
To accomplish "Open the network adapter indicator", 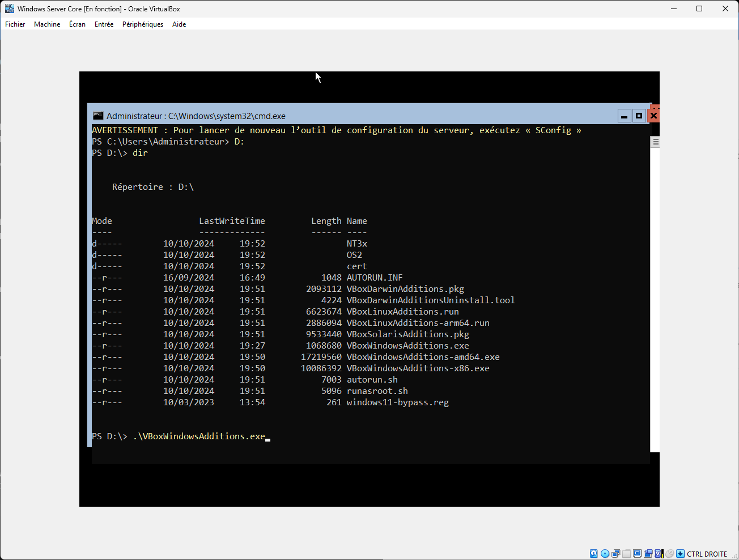I will click(615, 554).
